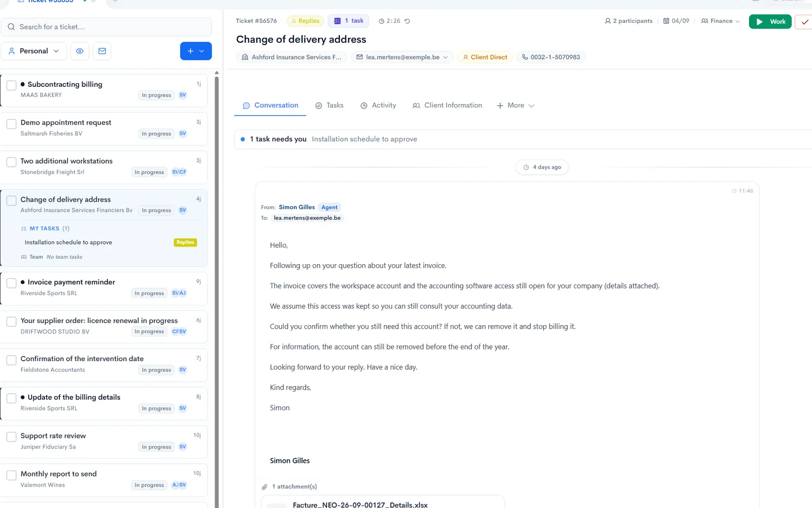Check the Subcontracting billing ticket checkbox

tap(11, 85)
